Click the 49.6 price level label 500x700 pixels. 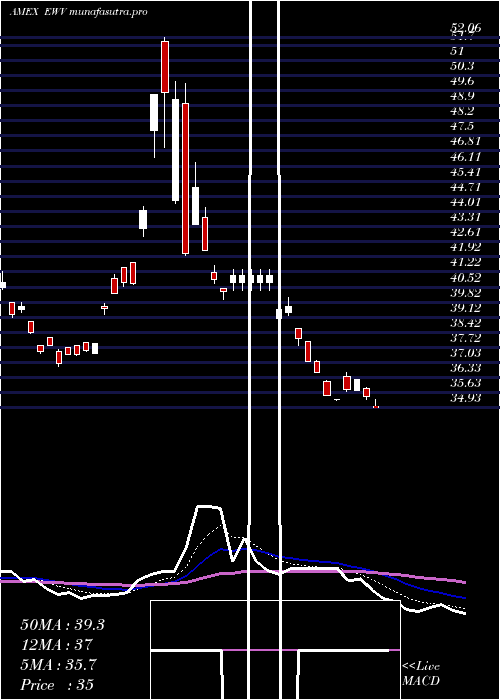click(x=462, y=81)
